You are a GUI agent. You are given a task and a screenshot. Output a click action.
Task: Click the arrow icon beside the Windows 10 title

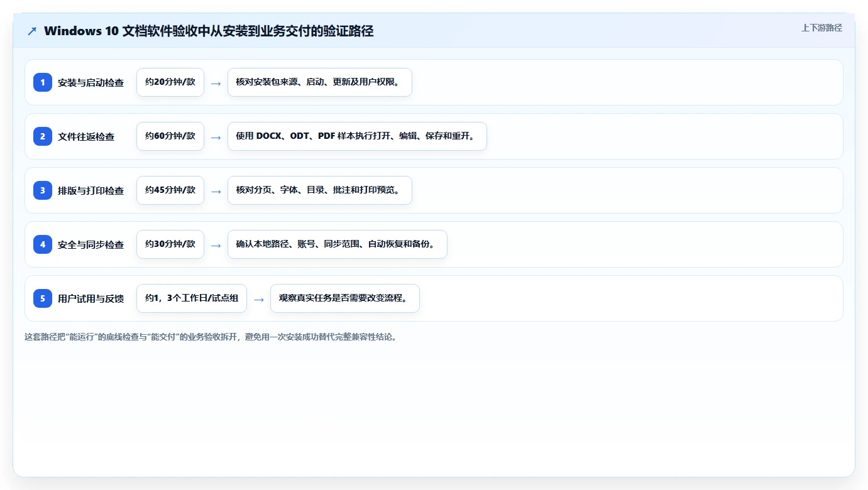32,31
